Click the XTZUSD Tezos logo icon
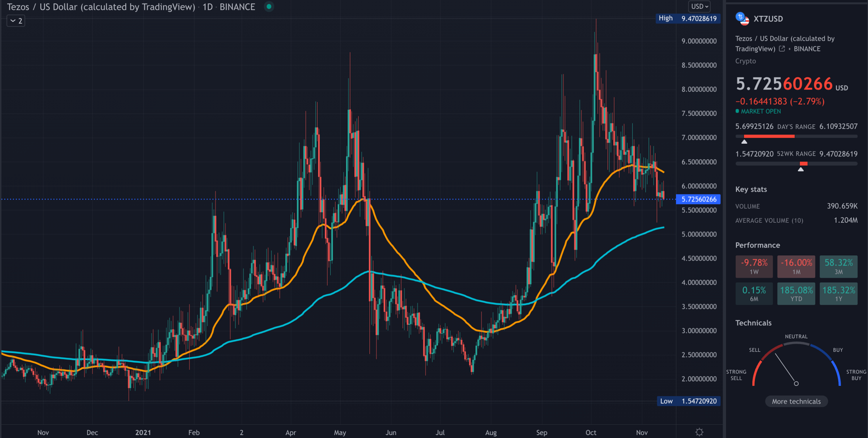This screenshot has width=868, height=438. 742,19
